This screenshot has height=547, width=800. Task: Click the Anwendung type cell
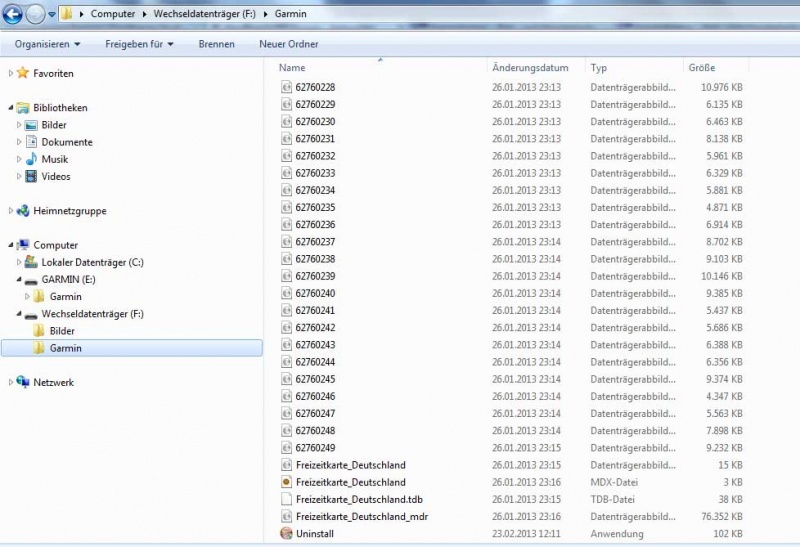(617, 534)
